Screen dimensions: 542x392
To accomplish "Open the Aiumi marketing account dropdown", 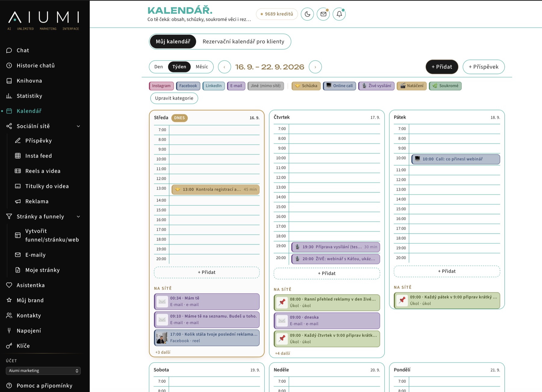I will point(43,371).
